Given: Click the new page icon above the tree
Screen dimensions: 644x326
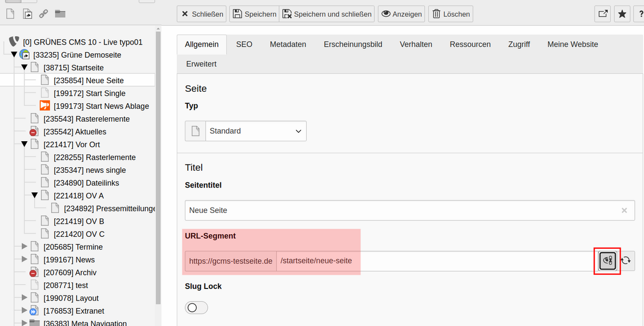Looking at the screenshot, I should click(11, 14).
